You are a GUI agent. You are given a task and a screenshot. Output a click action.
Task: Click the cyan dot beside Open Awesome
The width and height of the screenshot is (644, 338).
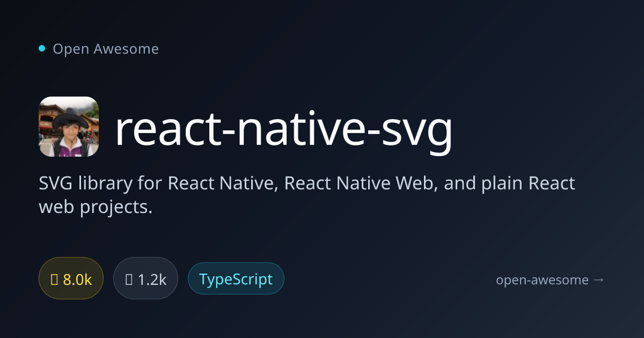pos(42,49)
